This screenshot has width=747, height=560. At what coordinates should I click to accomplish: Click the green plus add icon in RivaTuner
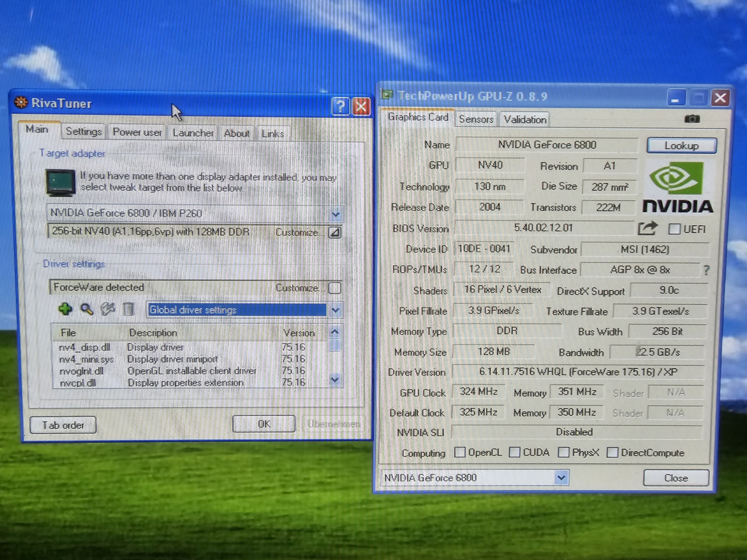[x=65, y=309]
